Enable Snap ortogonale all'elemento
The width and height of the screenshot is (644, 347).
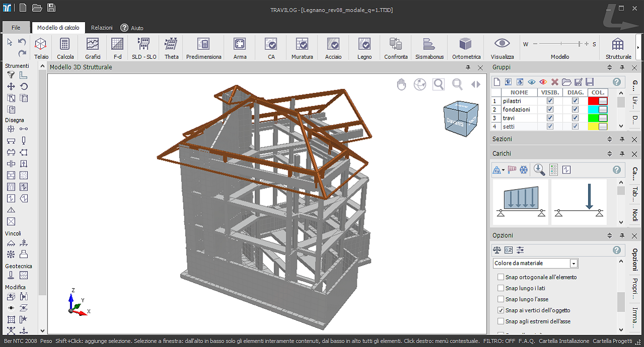[501, 277]
